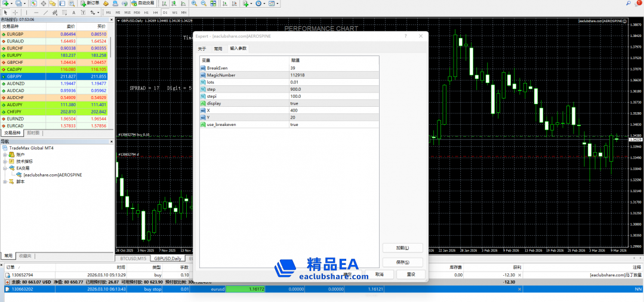Image resolution: width=644 pixels, height=302 pixels.
Task: Select the text label 'A' drawing tool
Action: click(x=73, y=12)
